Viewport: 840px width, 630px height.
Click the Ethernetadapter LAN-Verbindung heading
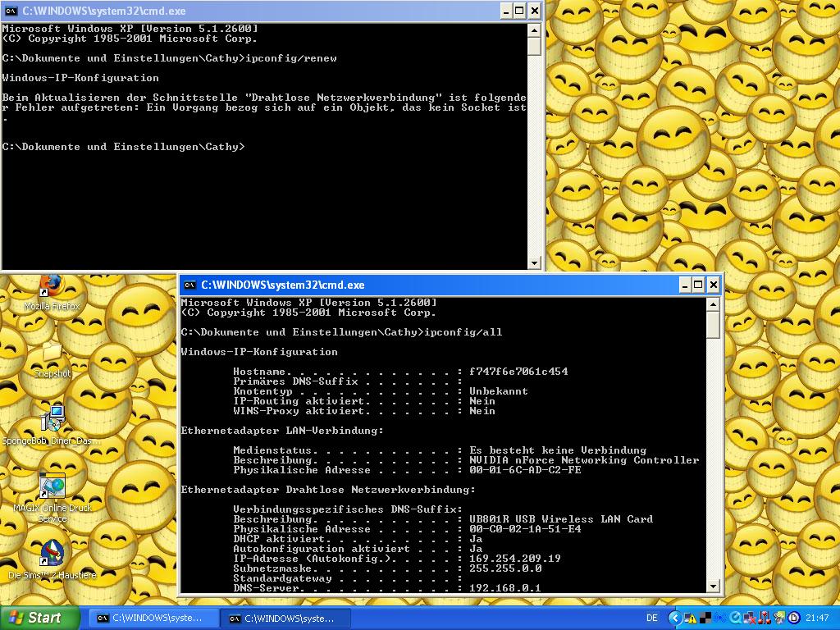click(x=282, y=430)
